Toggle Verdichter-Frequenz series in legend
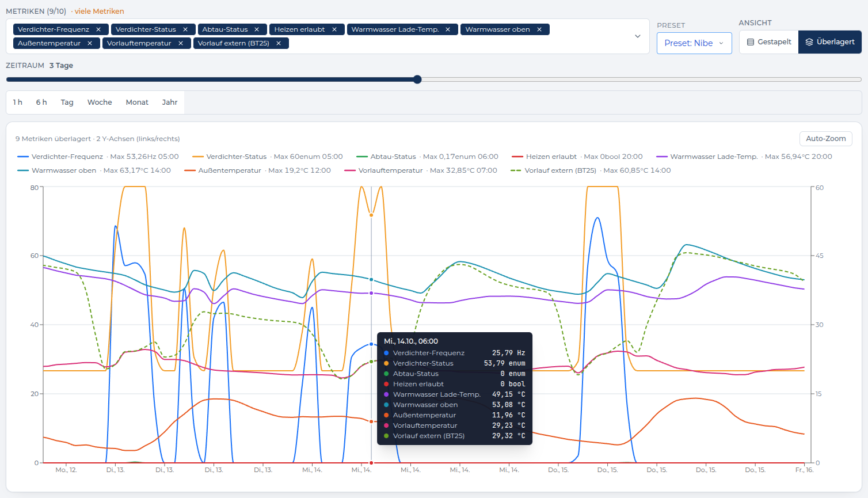Image resolution: width=868 pixels, height=498 pixels. (98, 157)
